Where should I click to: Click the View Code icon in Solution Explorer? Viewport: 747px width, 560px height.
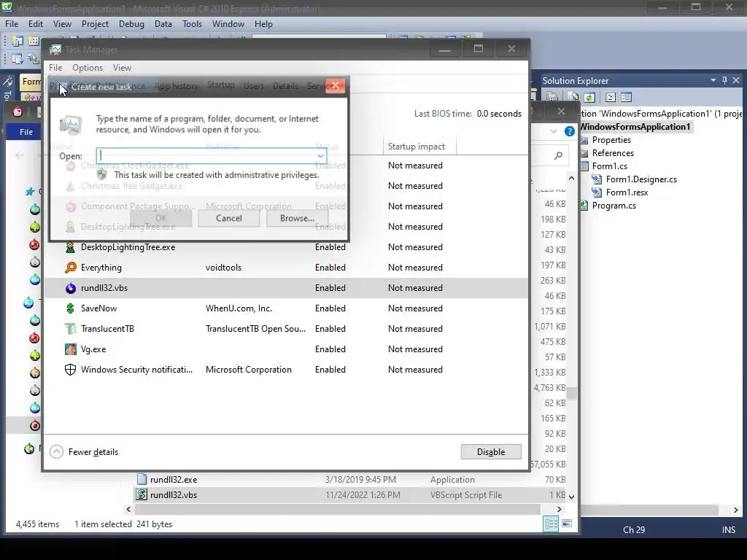click(x=611, y=97)
